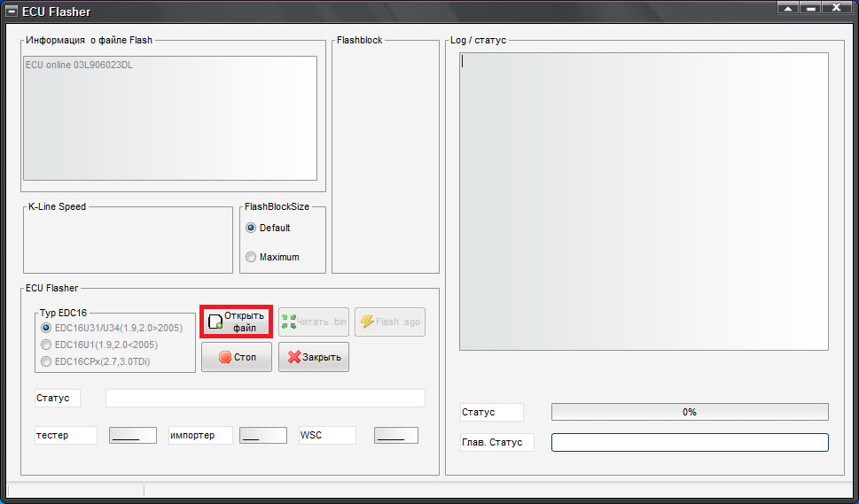This screenshot has width=859, height=504.
Task: Click the Статус label under the log
Action: (x=491, y=412)
